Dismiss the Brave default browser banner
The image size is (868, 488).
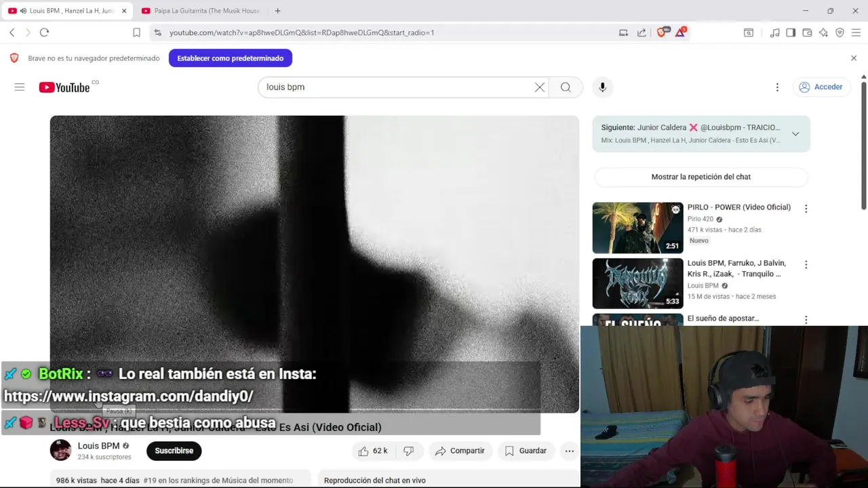(x=854, y=58)
